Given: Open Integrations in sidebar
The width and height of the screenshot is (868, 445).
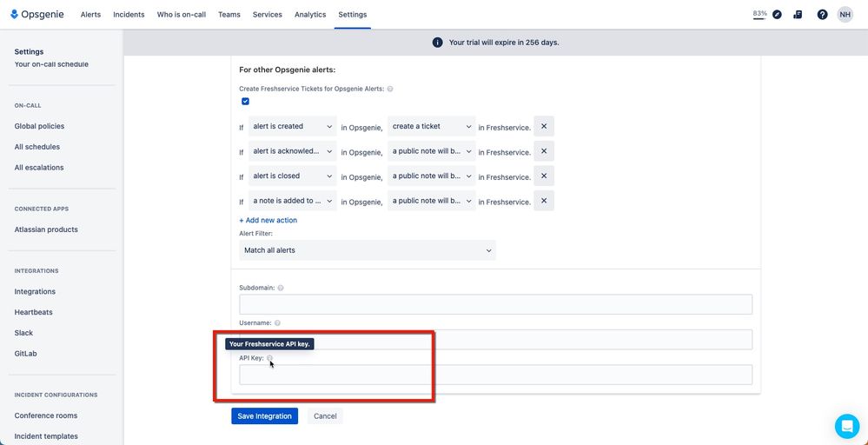Looking at the screenshot, I should [x=35, y=292].
